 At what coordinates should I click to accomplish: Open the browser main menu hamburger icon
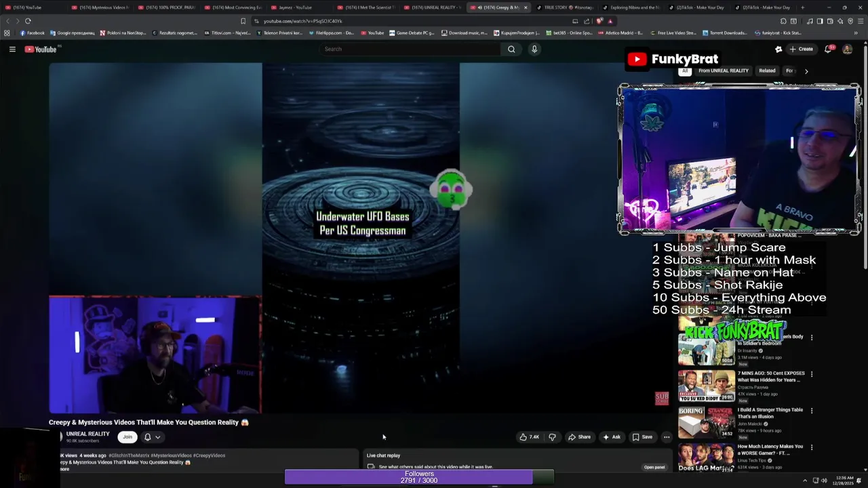point(860,21)
